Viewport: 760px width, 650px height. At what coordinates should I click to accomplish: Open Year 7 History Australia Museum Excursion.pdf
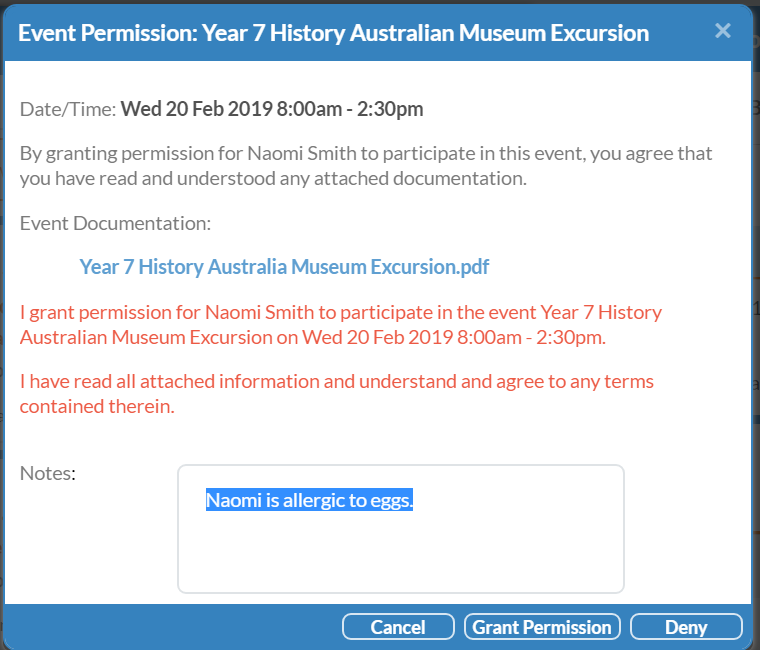point(284,267)
